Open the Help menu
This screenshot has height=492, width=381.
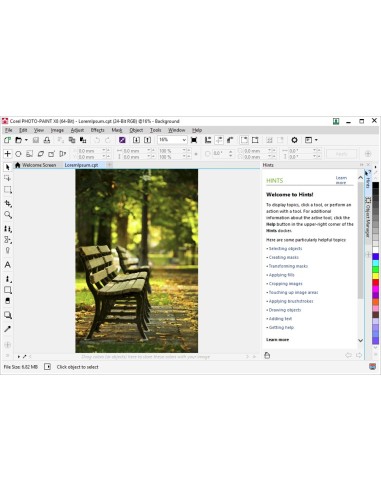197,130
